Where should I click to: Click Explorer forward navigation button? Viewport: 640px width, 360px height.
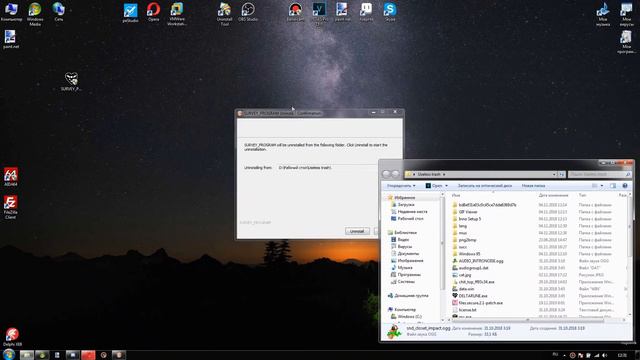tap(396, 174)
